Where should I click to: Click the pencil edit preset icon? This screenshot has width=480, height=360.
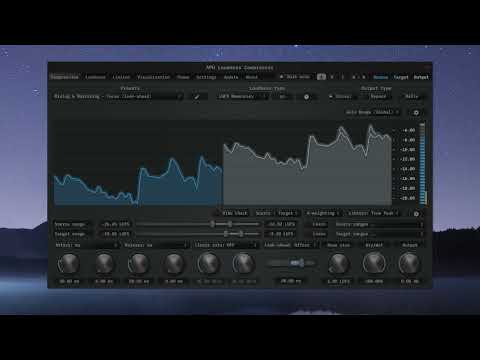click(x=197, y=97)
